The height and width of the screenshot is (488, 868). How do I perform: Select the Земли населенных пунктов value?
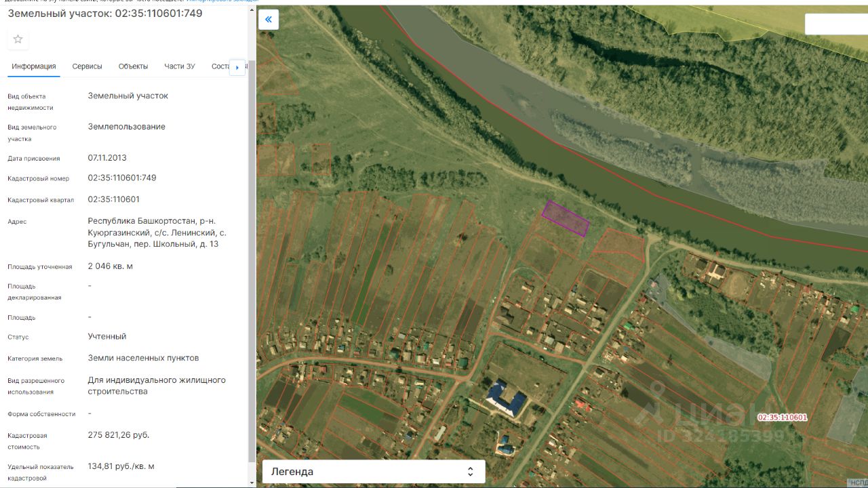[x=144, y=358]
